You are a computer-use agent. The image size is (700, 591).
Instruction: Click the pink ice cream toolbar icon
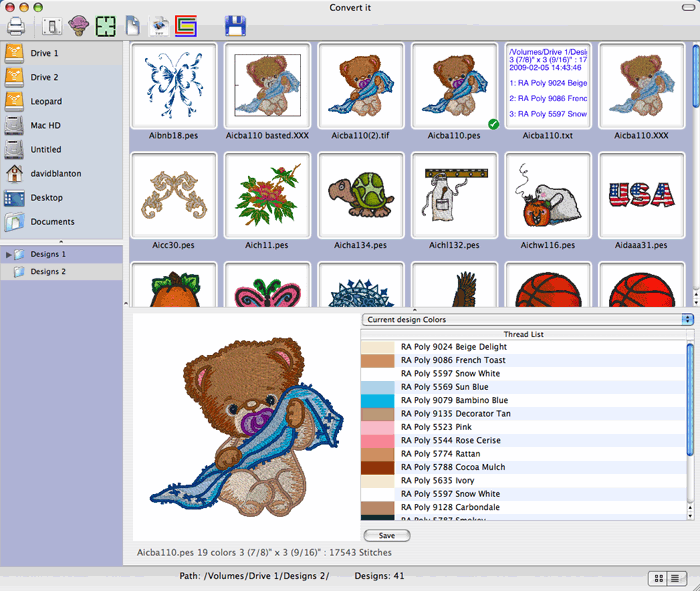tap(79, 26)
